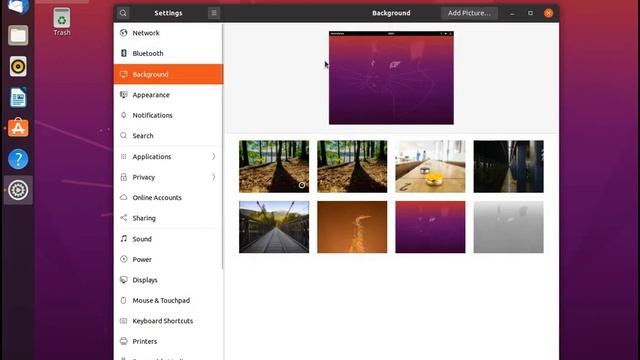Open Appearance settings panel
The width and height of the screenshot is (640, 360).
pos(168,95)
